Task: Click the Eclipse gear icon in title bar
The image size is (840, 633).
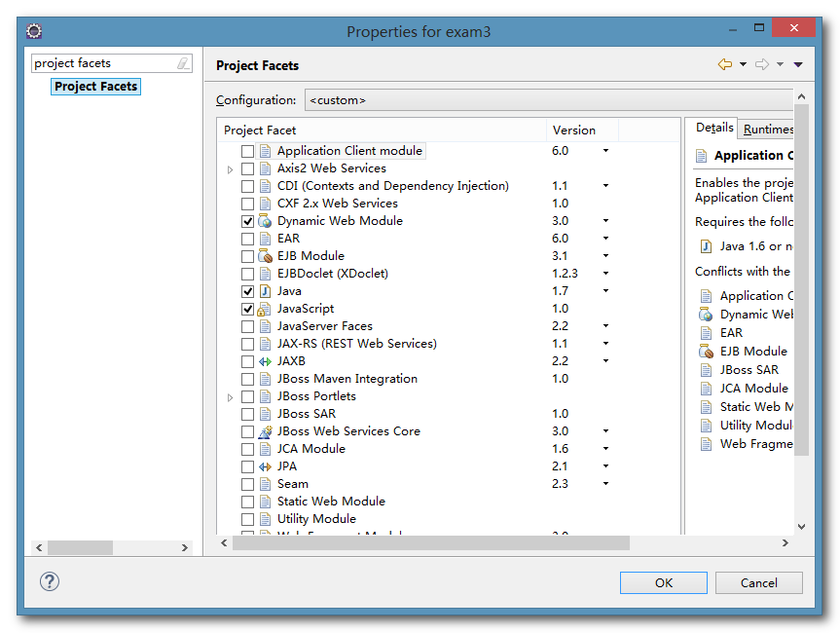Action: click(34, 31)
